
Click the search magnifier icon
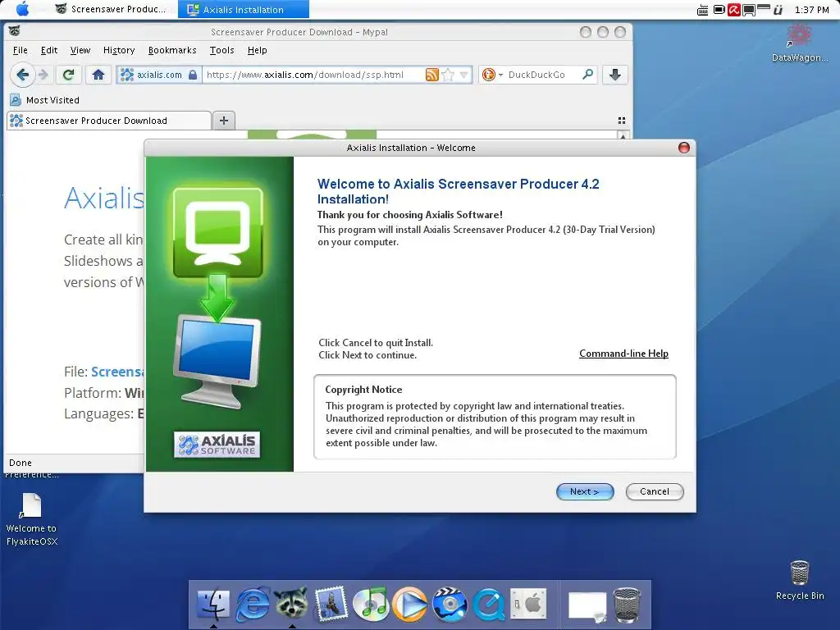pos(587,75)
